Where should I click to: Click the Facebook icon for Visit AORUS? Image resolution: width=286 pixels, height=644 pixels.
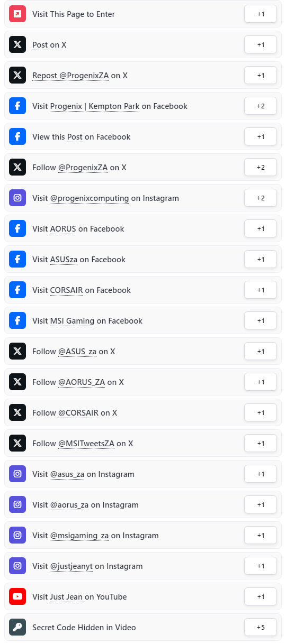17,228
